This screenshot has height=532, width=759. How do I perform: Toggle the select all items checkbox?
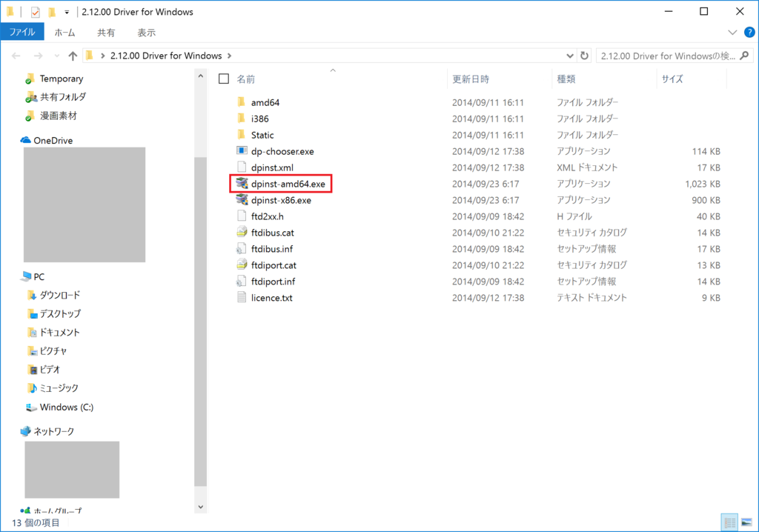pos(224,79)
